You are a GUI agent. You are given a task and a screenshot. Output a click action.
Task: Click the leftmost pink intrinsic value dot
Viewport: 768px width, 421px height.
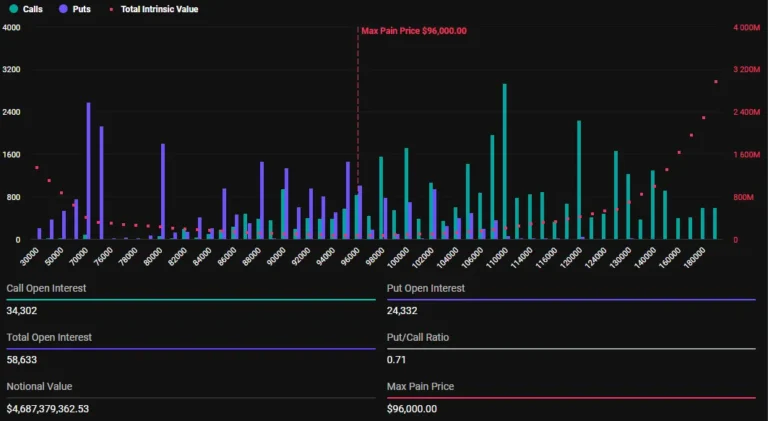click(x=37, y=168)
